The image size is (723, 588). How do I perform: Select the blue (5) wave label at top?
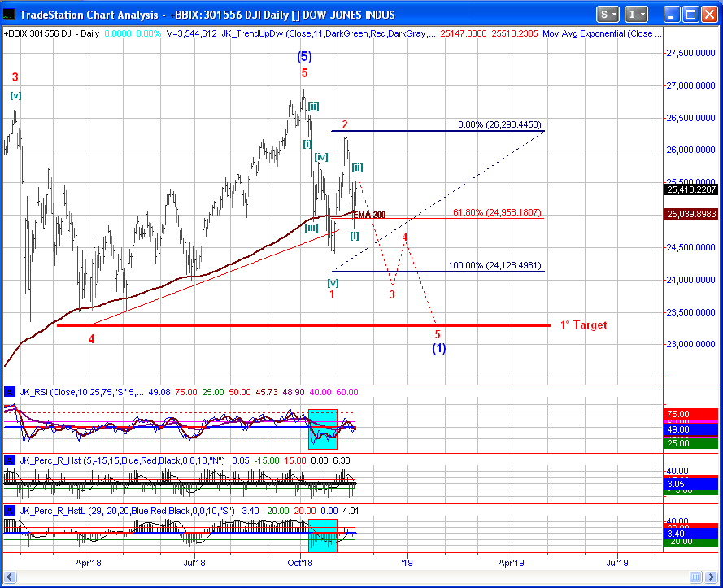304,57
